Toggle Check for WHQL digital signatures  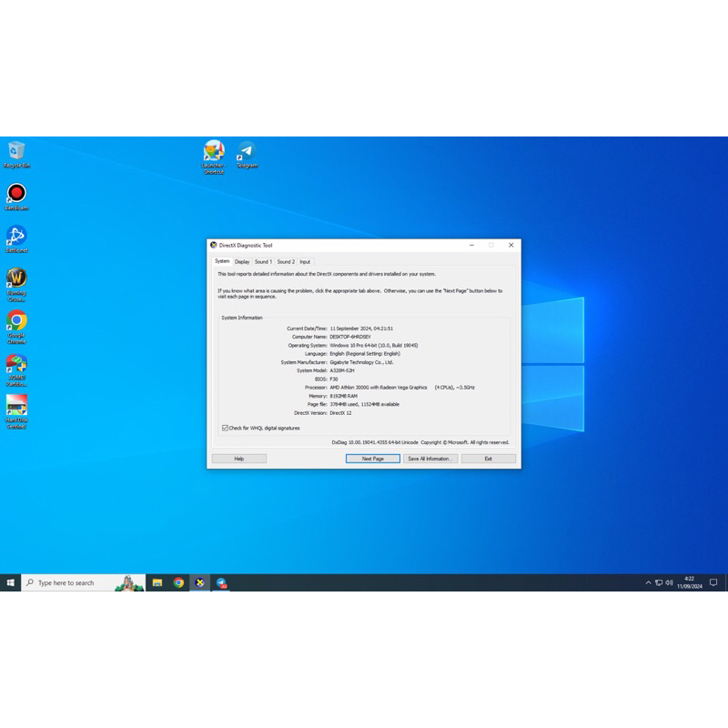click(226, 428)
